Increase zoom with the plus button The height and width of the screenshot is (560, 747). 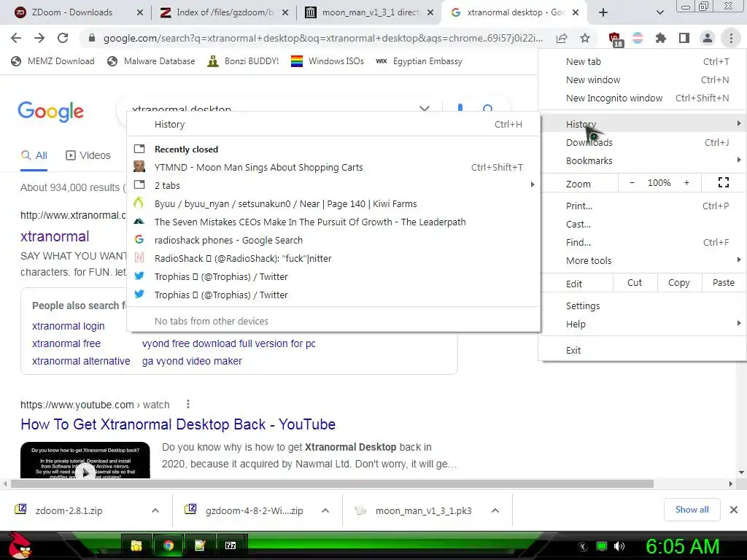pyautogui.click(x=686, y=182)
